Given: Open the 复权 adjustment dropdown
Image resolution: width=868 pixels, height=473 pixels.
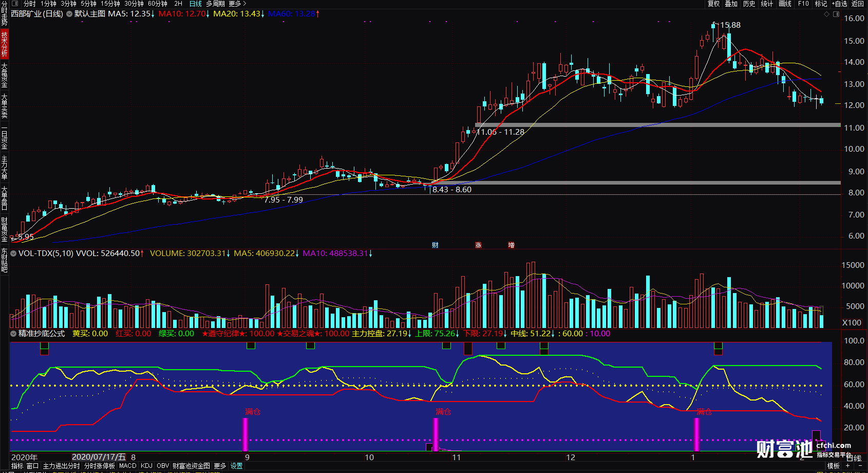Looking at the screenshot, I should point(713,4).
